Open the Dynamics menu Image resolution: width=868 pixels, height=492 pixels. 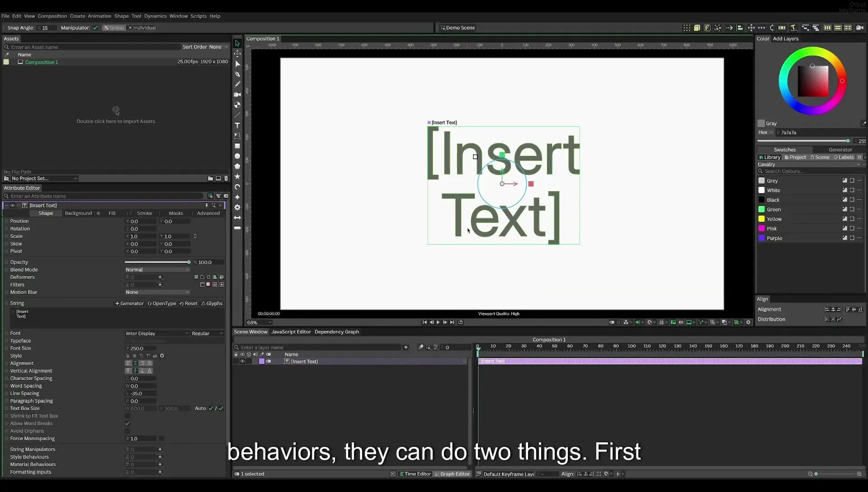(x=156, y=16)
